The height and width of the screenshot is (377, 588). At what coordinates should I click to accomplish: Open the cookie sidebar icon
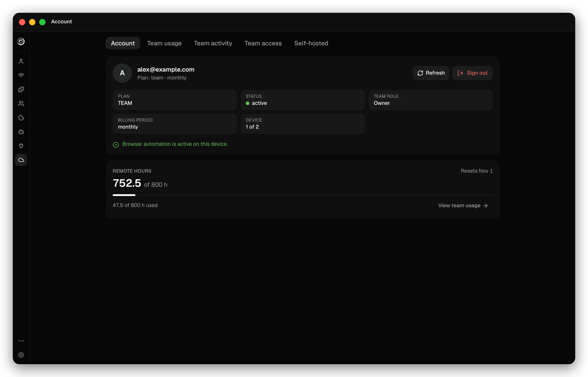pyautogui.click(x=21, y=118)
